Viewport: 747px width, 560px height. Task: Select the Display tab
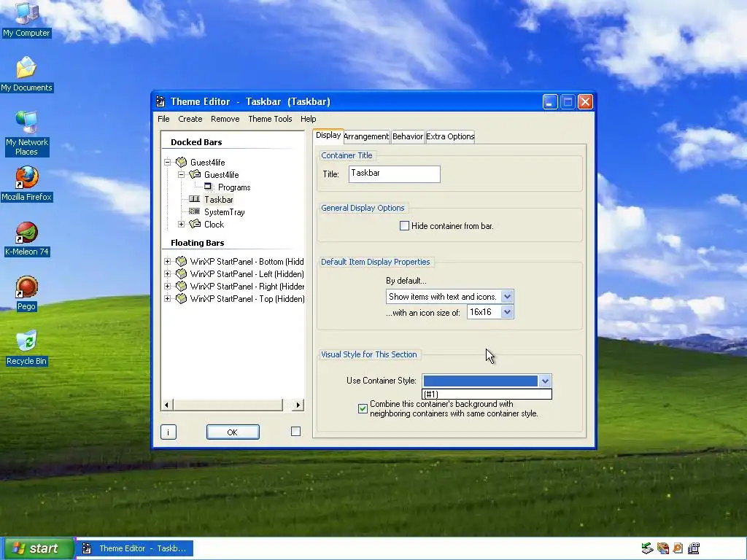pos(328,135)
